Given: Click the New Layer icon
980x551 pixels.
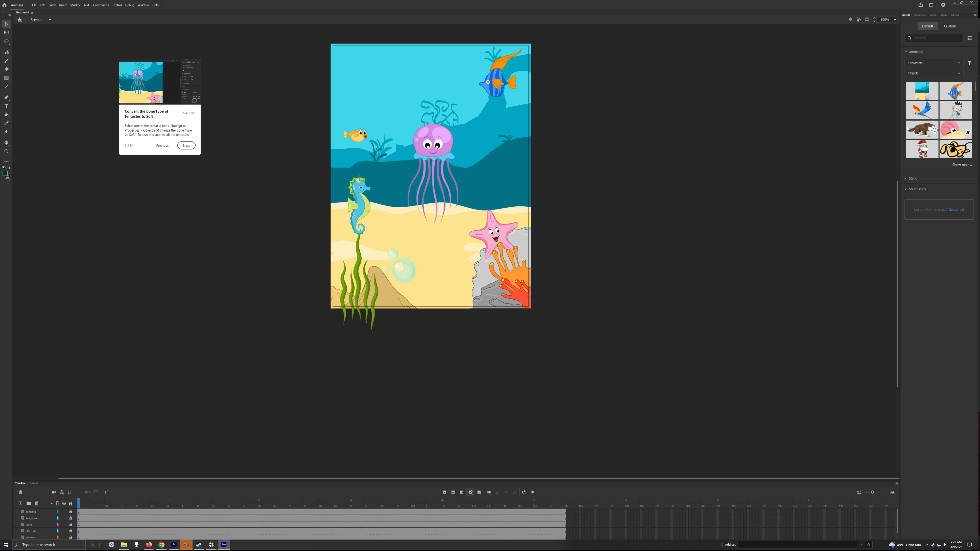Looking at the screenshot, I should 21,503.
